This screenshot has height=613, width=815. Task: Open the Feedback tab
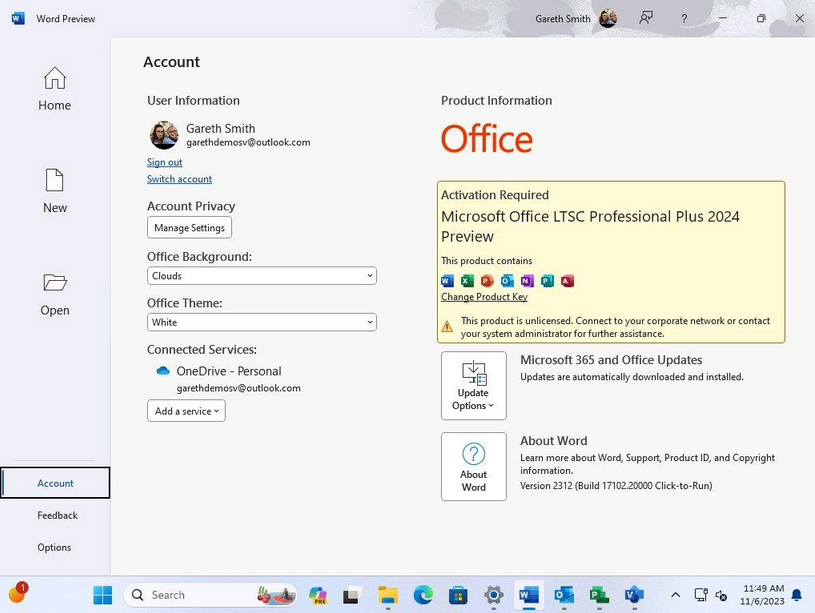click(57, 515)
